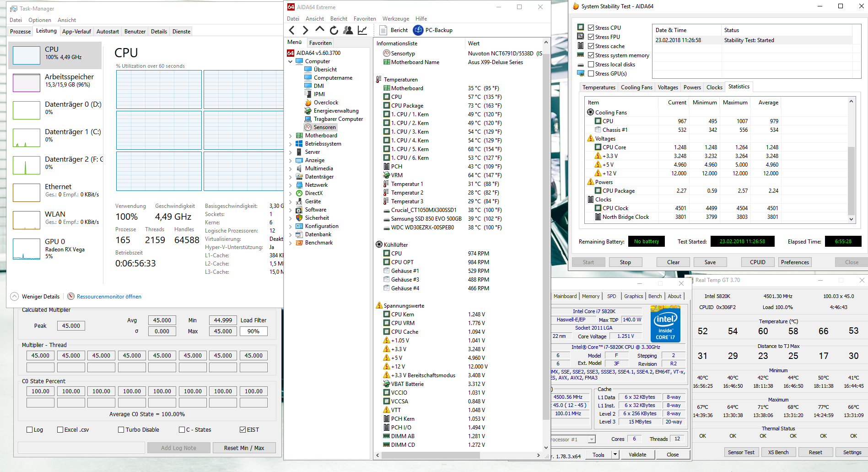The height and width of the screenshot is (472, 868).
Task: Click the Load Filter 90% value field
Action: coord(253,331)
